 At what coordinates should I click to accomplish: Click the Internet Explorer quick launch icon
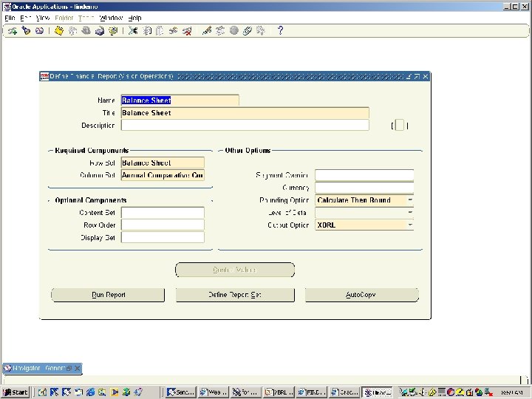(91, 392)
